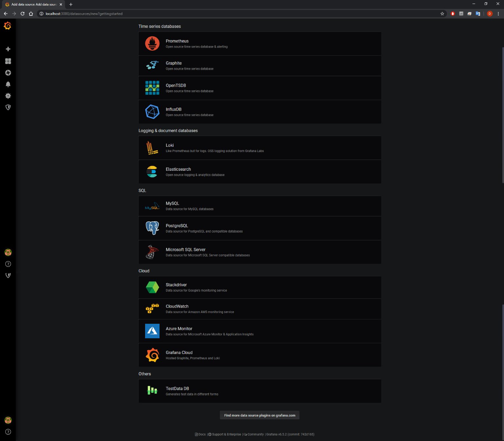The image size is (504, 441).
Task: Open the Chrome three-dot menu
Action: tap(498, 13)
